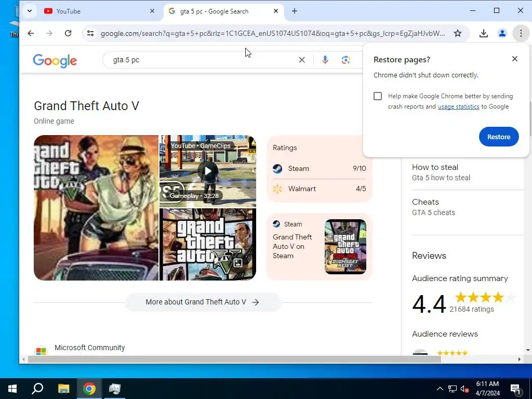Go back to the previous page
Image resolution: width=532 pixels, height=399 pixels.
point(31,33)
